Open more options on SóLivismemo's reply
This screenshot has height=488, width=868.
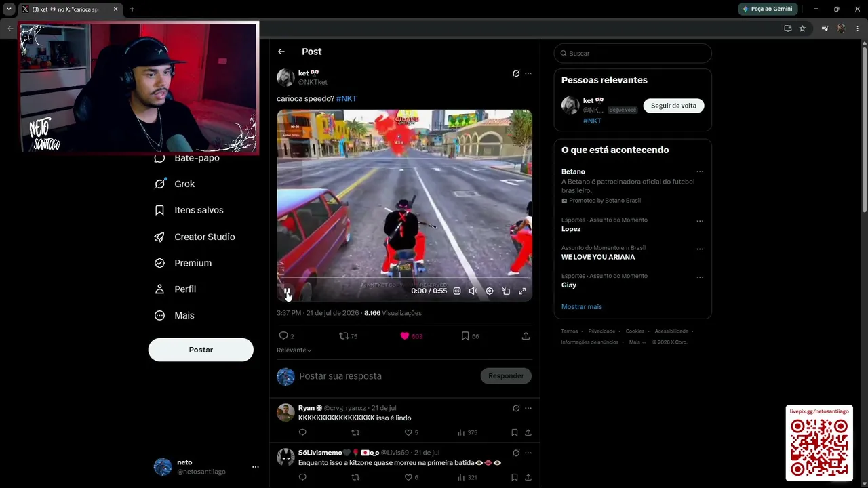coord(528,453)
